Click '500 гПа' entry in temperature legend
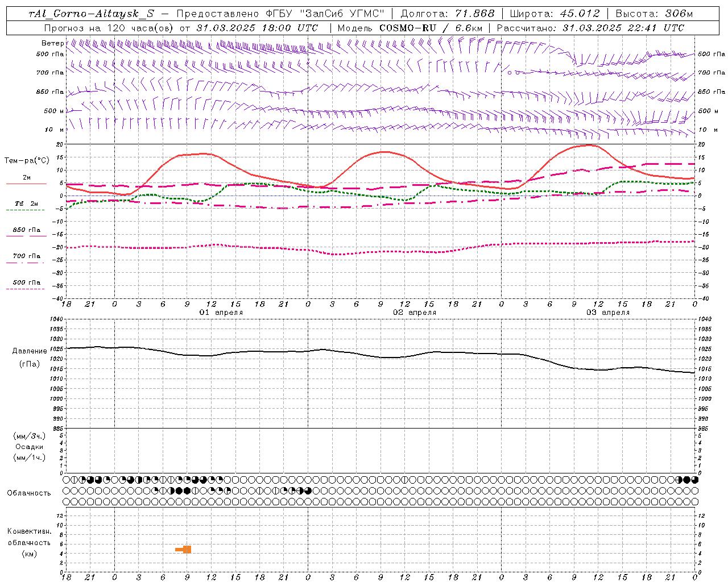Image resolution: width=728 pixels, height=582 pixels. [27, 282]
